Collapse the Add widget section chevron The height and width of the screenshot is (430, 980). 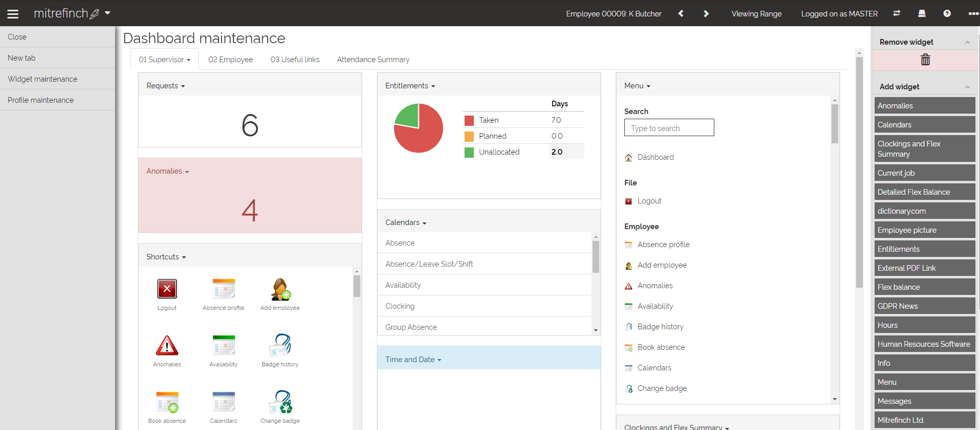967,87
